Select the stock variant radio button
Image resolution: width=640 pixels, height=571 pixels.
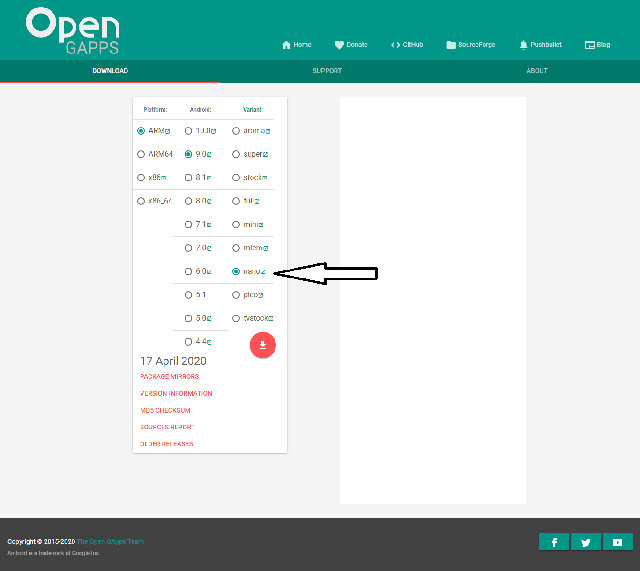[x=236, y=178]
